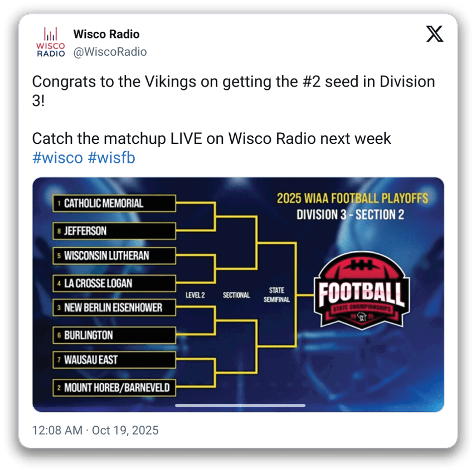Viewport: 476px width, 472px height.
Task: Select the Wausau East bracket entry
Action: pos(114,360)
